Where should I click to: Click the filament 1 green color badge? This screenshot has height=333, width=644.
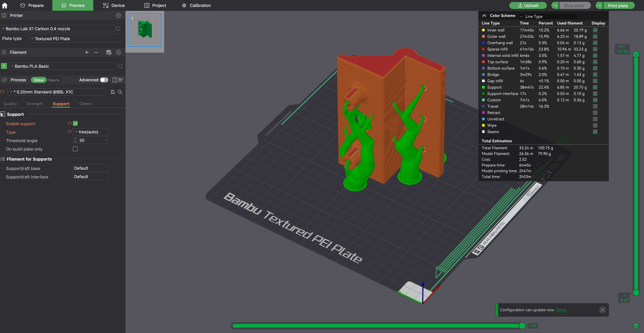(4, 66)
